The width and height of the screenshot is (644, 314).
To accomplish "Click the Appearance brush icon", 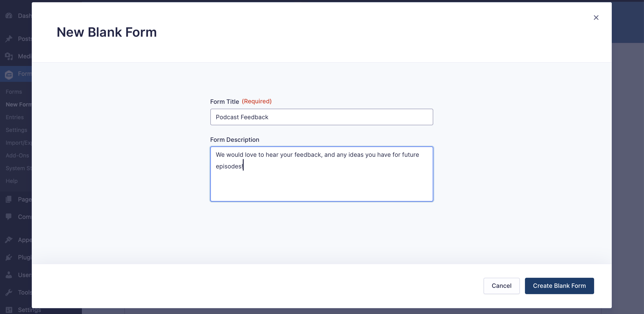I will 9,240.
